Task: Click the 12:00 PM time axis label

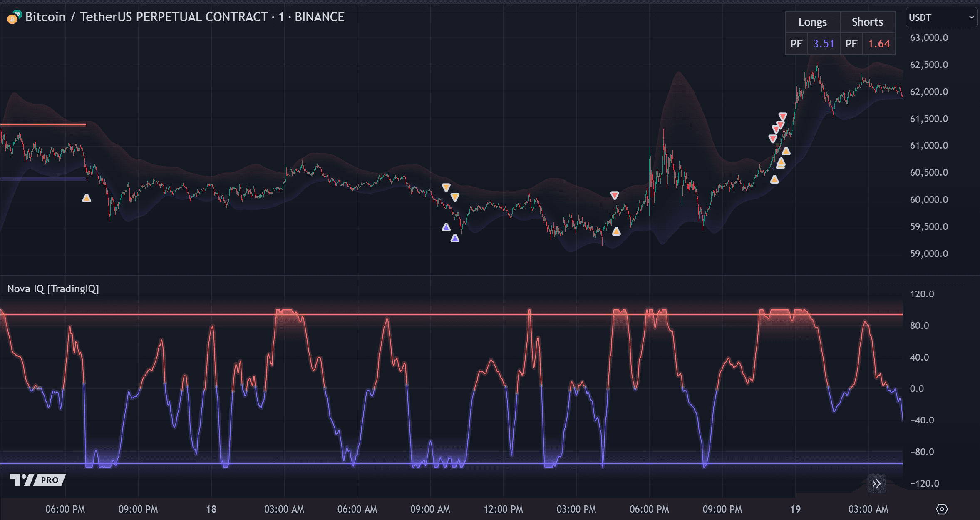Action: 503,509
